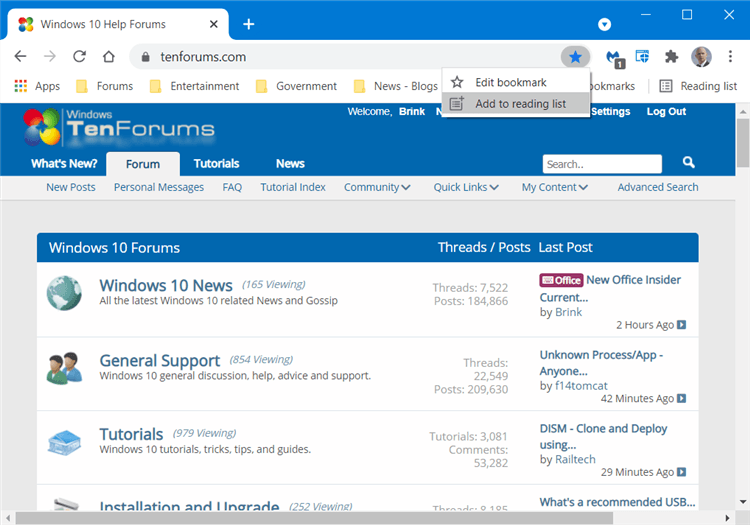This screenshot has width=750, height=525.
Task: Click the Office prefix tag
Action: point(561,280)
